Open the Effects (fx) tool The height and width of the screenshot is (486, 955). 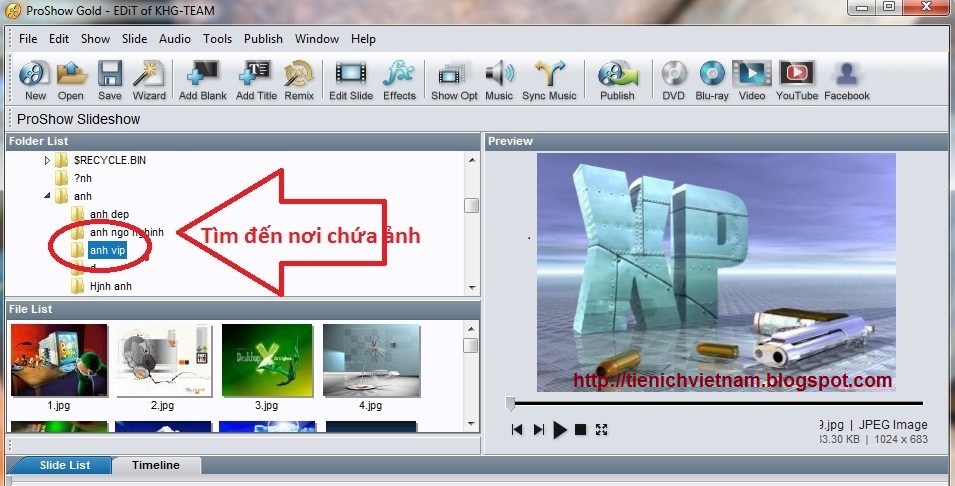[399, 80]
